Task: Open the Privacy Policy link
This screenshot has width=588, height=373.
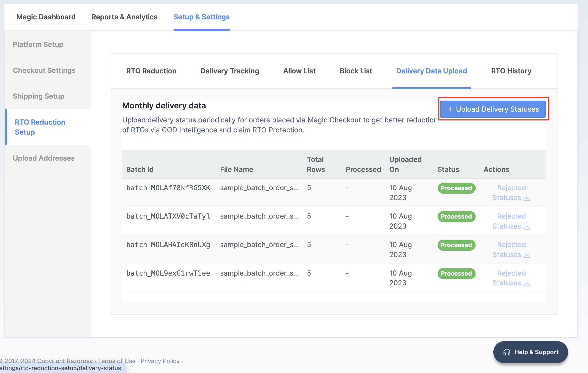Action: pyautogui.click(x=160, y=361)
